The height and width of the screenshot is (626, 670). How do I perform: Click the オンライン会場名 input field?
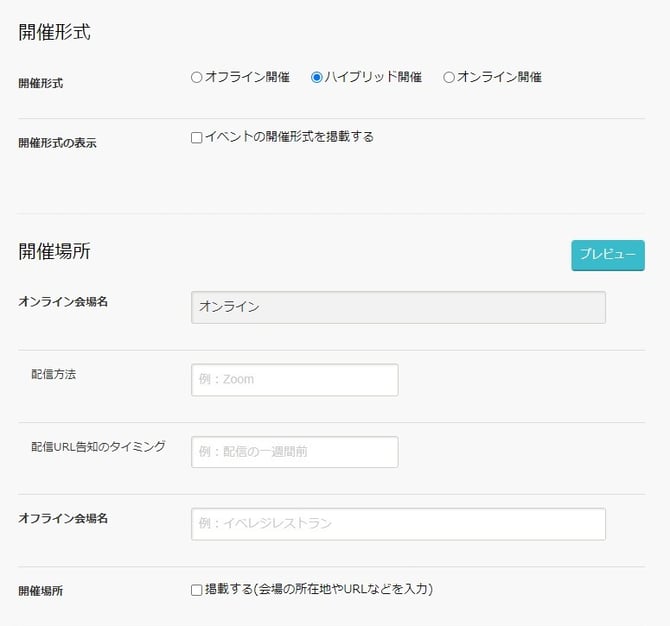tap(398, 307)
